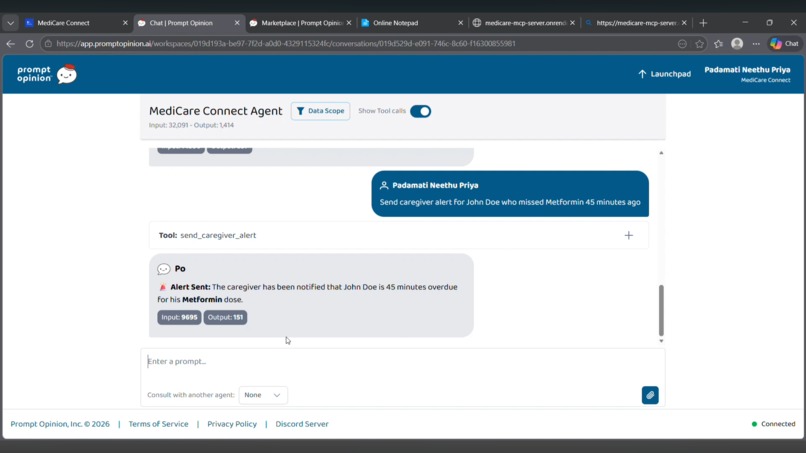This screenshot has height=453, width=806.
Task: Close the Marketplace tab
Action: pos(349,23)
